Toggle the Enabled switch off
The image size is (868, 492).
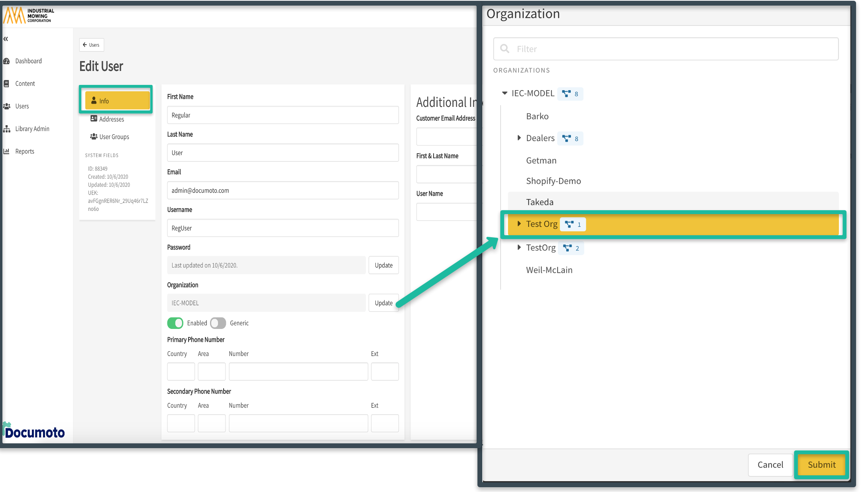(175, 323)
